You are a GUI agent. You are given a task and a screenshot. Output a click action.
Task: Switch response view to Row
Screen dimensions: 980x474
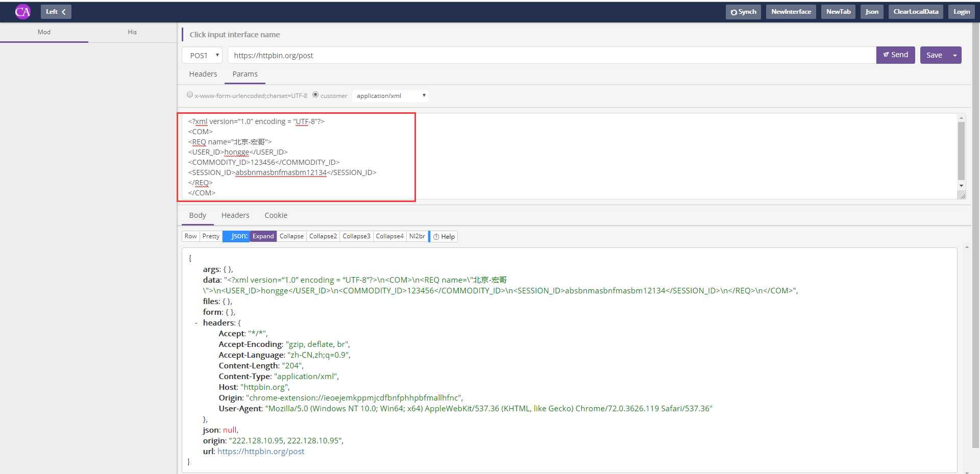(x=190, y=236)
